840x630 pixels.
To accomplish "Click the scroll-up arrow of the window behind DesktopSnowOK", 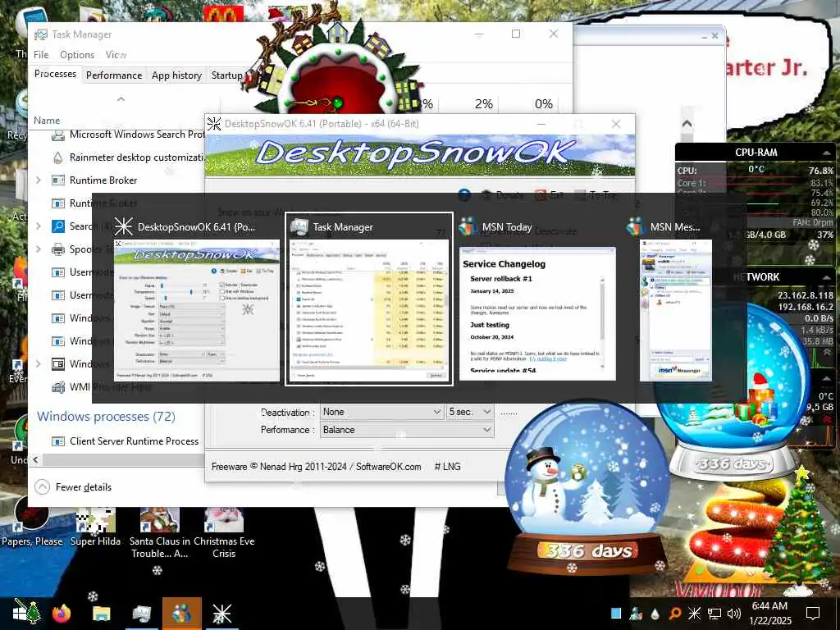I will click(x=687, y=124).
